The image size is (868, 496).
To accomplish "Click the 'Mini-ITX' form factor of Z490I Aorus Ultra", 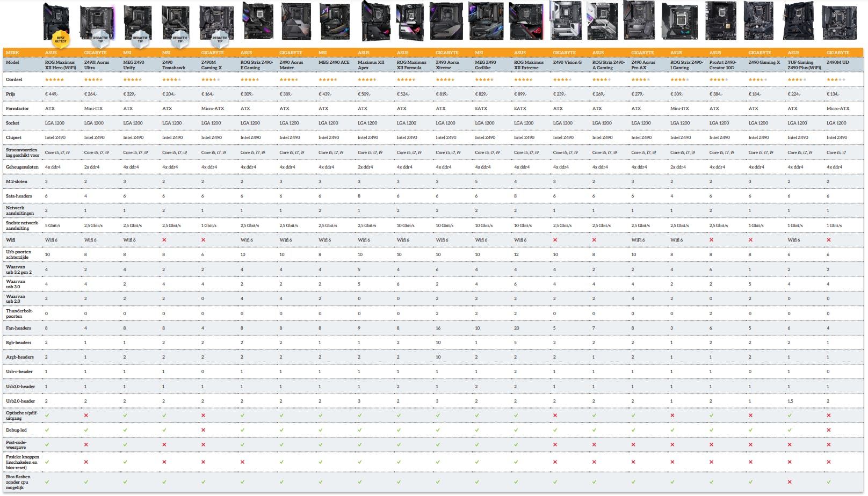I will point(93,108).
